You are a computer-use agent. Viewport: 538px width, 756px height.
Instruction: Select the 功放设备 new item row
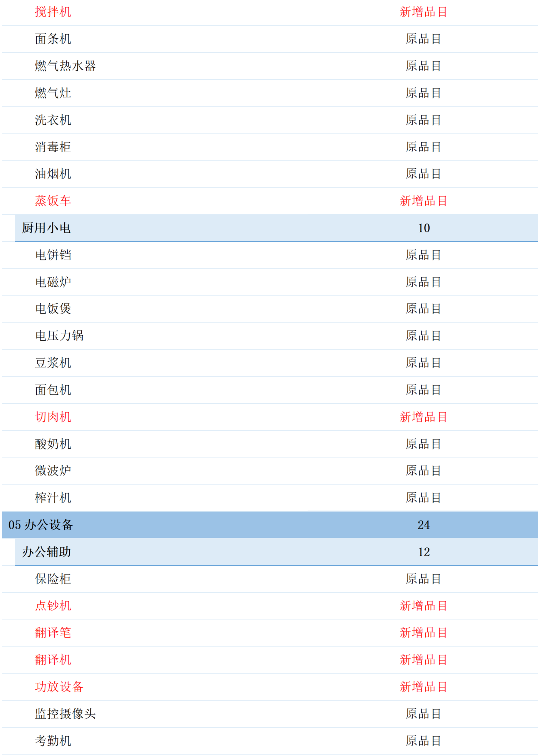tap(59, 686)
